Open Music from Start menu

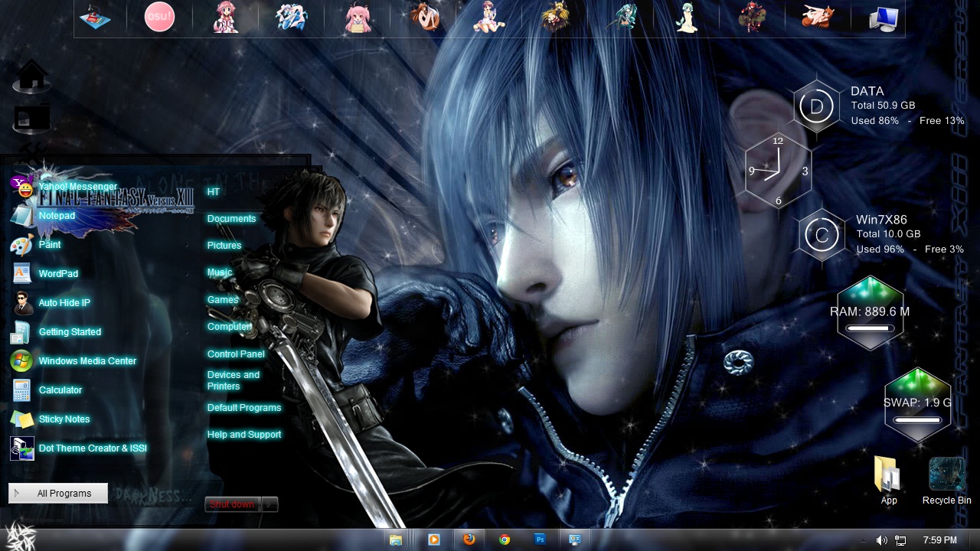[220, 272]
